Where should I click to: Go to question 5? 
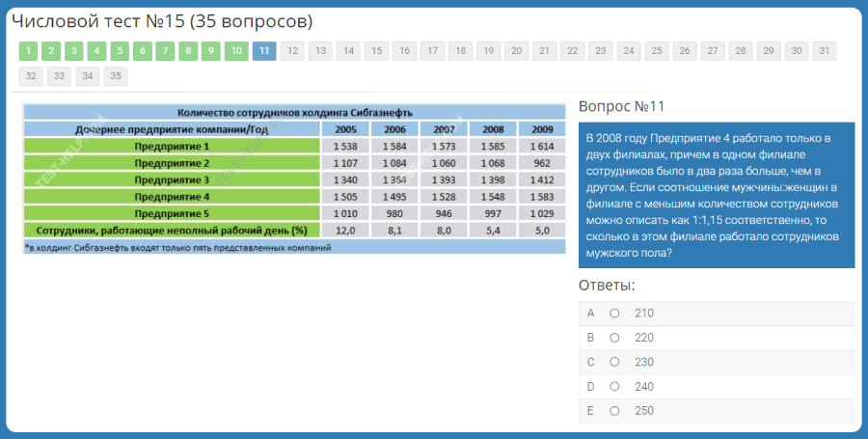click(120, 51)
